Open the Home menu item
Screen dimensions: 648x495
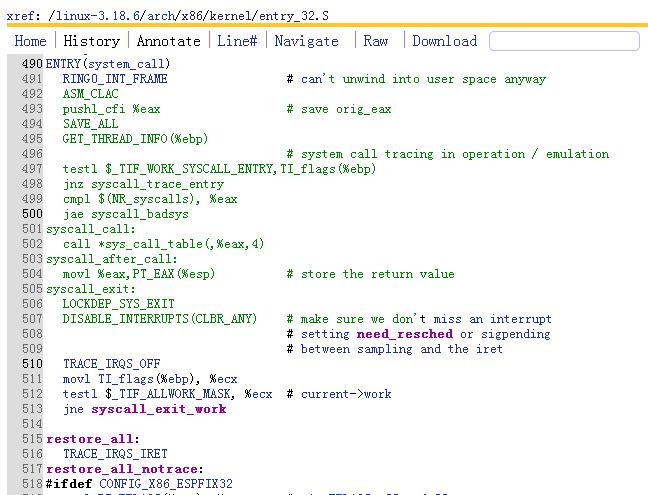30,41
